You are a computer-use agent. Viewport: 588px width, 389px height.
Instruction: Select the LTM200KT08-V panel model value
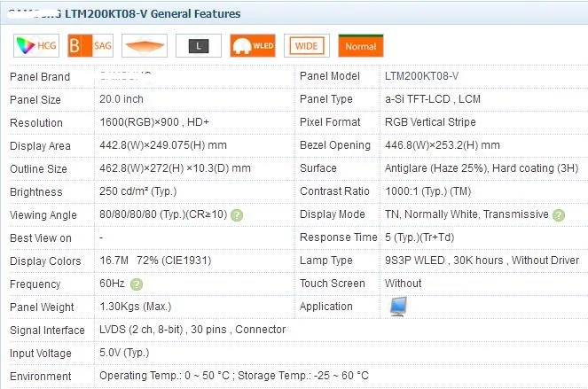(x=421, y=76)
